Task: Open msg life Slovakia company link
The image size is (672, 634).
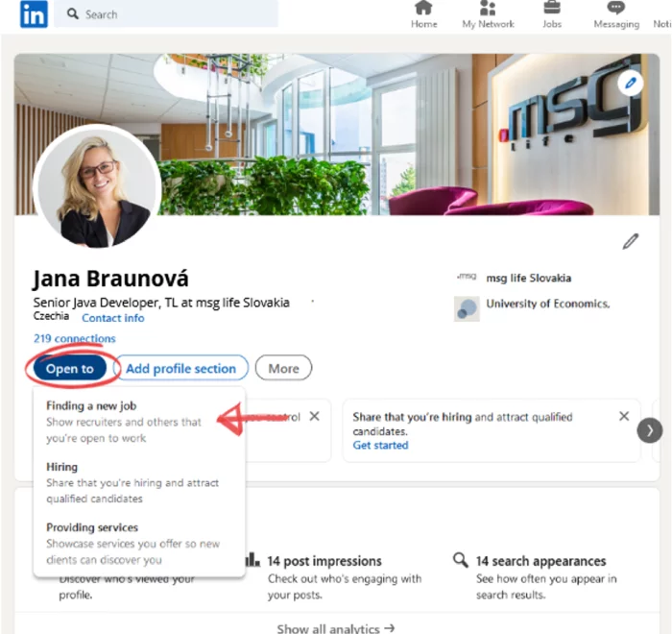Action: click(528, 278)
